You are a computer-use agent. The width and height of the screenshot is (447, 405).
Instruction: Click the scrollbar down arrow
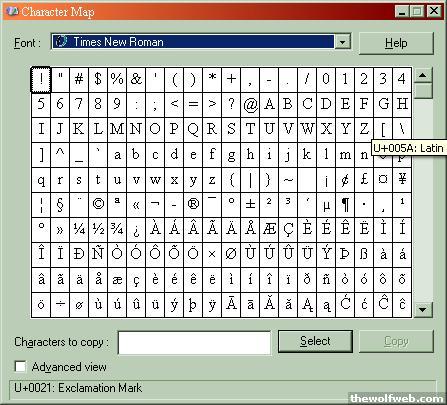pyautogui.click(x=423, y=310)
